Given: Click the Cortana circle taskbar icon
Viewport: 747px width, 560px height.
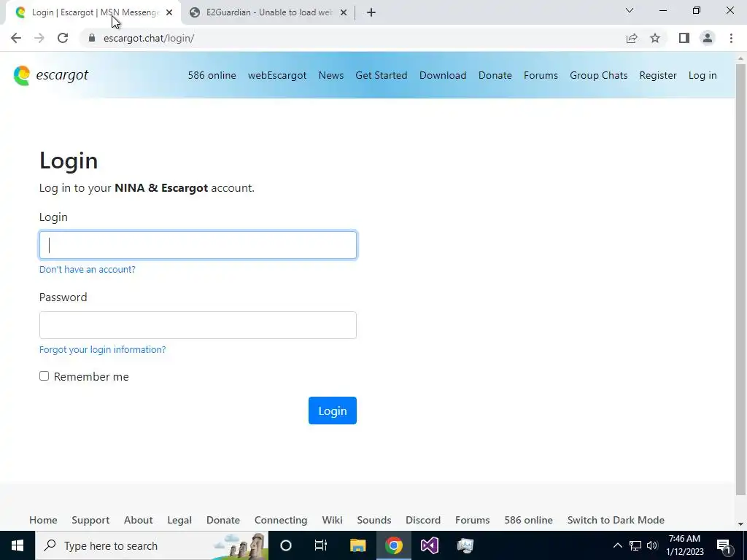Looking at the screenshot, I should 286,545.
